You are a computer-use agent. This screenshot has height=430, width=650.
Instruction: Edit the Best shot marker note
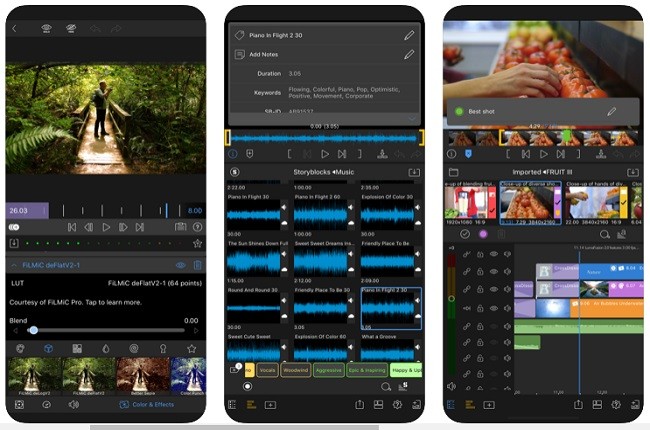coord(611,111)
